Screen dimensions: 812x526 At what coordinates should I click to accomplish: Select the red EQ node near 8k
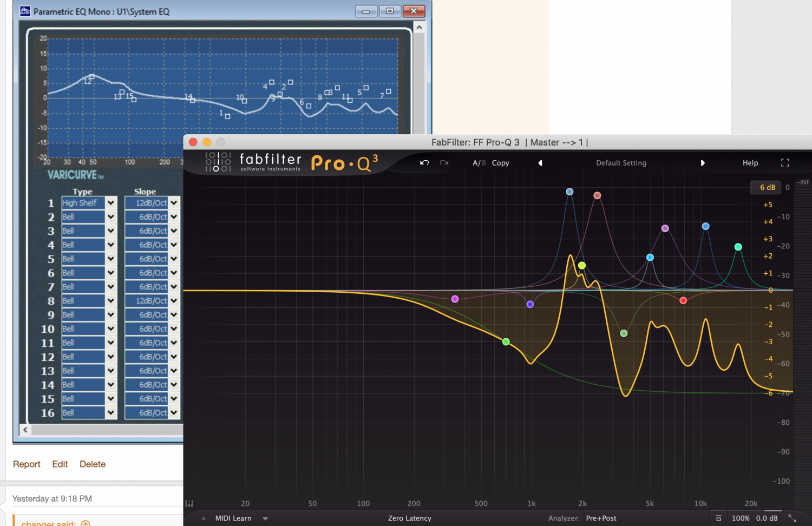[x=683, y=300]
